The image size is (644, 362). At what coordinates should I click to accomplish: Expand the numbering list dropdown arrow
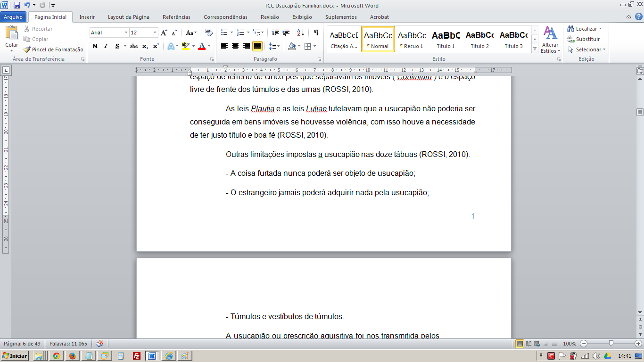247,33
